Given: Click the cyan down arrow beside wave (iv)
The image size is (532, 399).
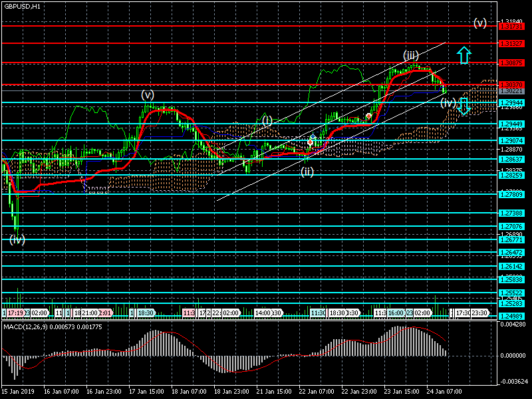Looking at the screenshot, I should 464,105.
